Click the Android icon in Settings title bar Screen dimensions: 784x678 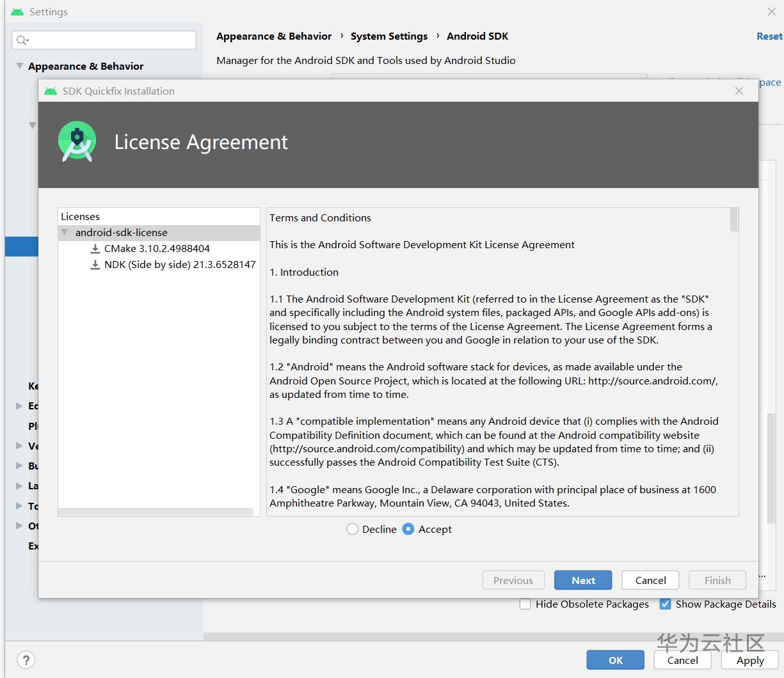coord(17,12)
